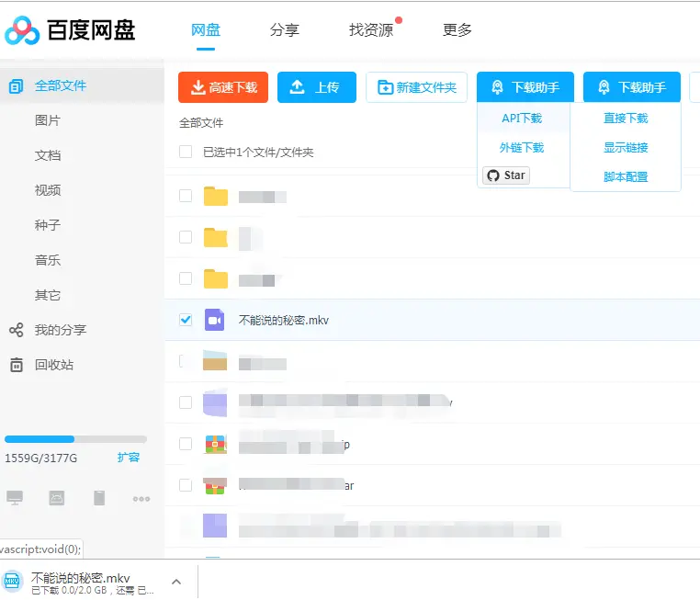
Task: Click the desktop client monitor icon
Action: pos(15,498)
